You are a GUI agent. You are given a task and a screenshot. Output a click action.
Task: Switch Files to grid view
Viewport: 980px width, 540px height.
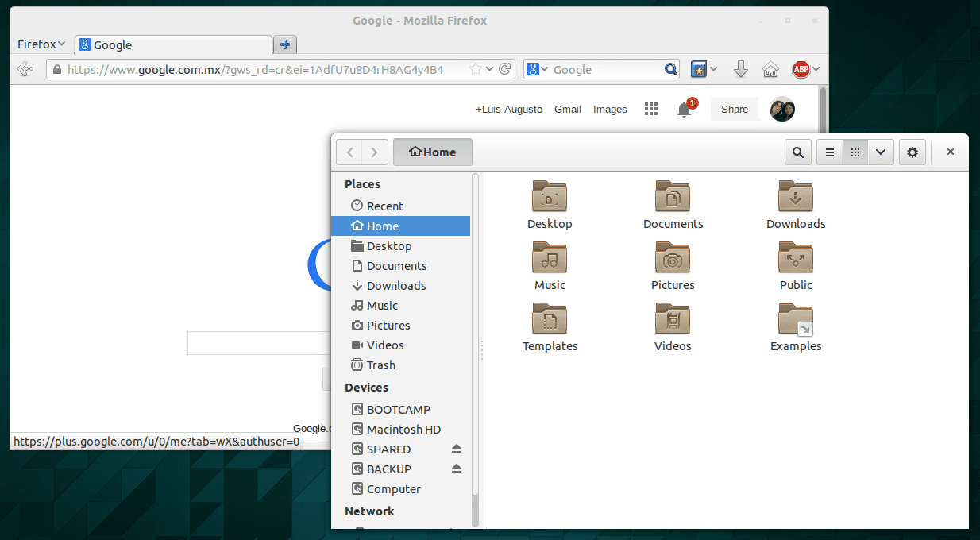[x=855, y=152]
